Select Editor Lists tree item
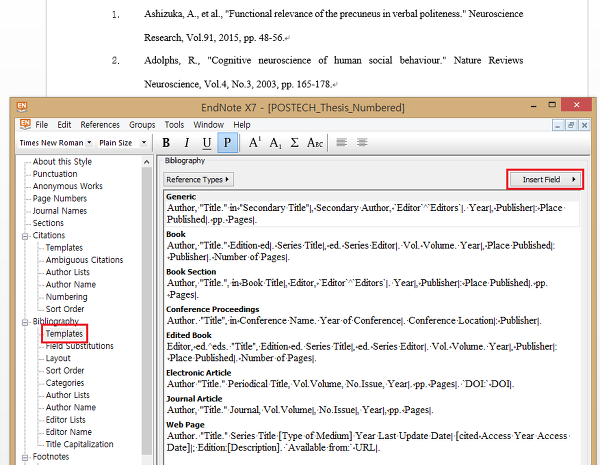 pos(65,419)
